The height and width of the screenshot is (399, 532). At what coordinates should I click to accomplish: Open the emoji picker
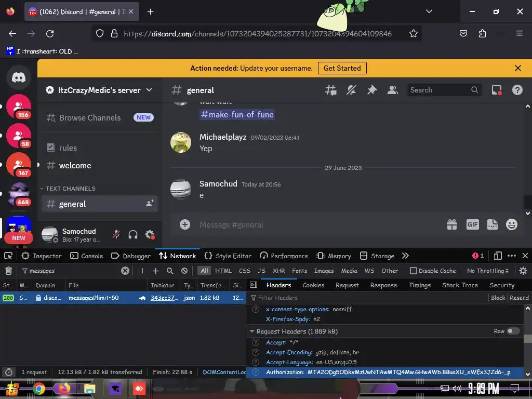512,224
